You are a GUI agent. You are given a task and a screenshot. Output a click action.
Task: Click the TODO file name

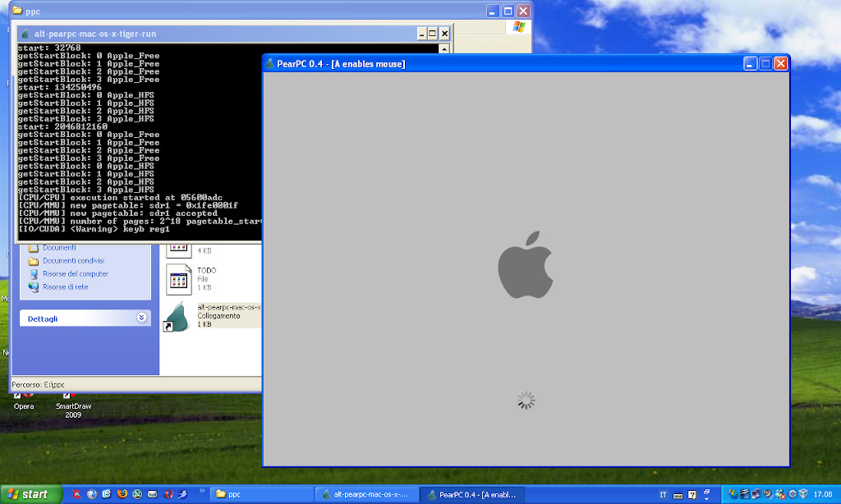coord(206,270)
